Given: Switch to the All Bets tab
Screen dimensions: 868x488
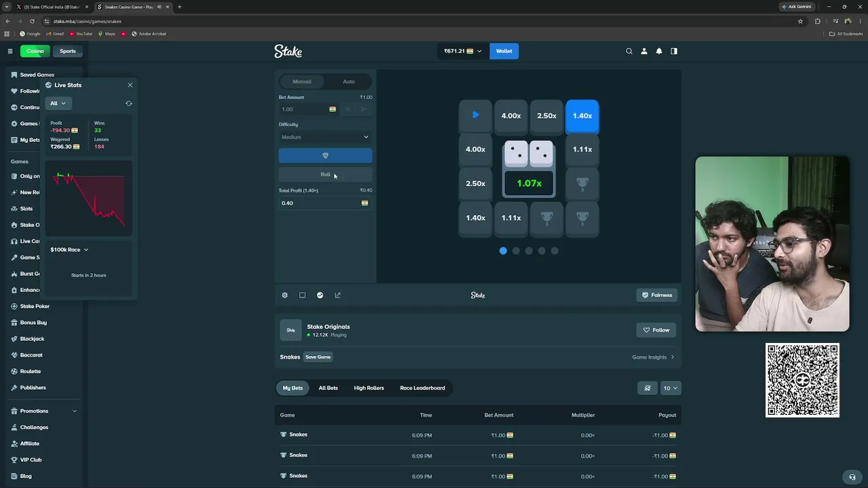Looking at the screenshot, I should point(328,388).
